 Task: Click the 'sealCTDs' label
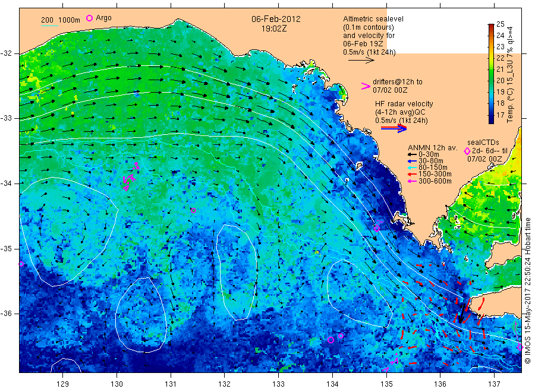click(x=483, y=143)
